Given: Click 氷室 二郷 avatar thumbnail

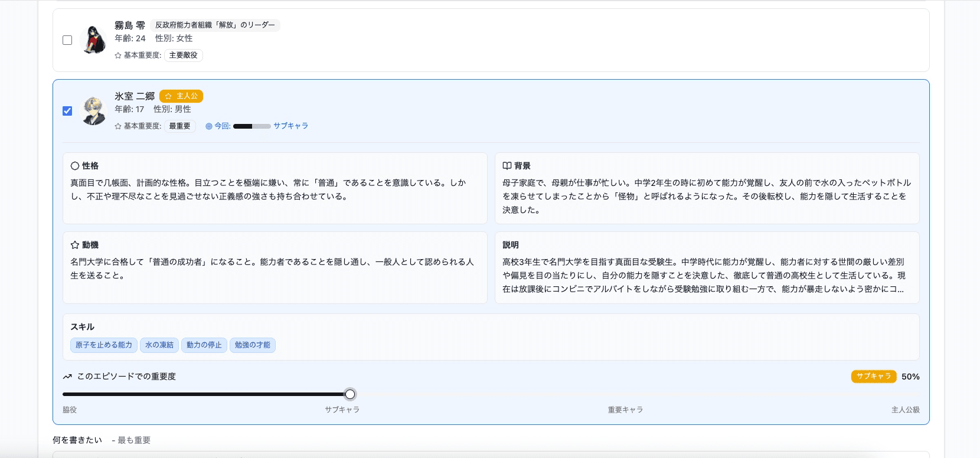Looking at the screenshot, I should (x=93, y=111).
